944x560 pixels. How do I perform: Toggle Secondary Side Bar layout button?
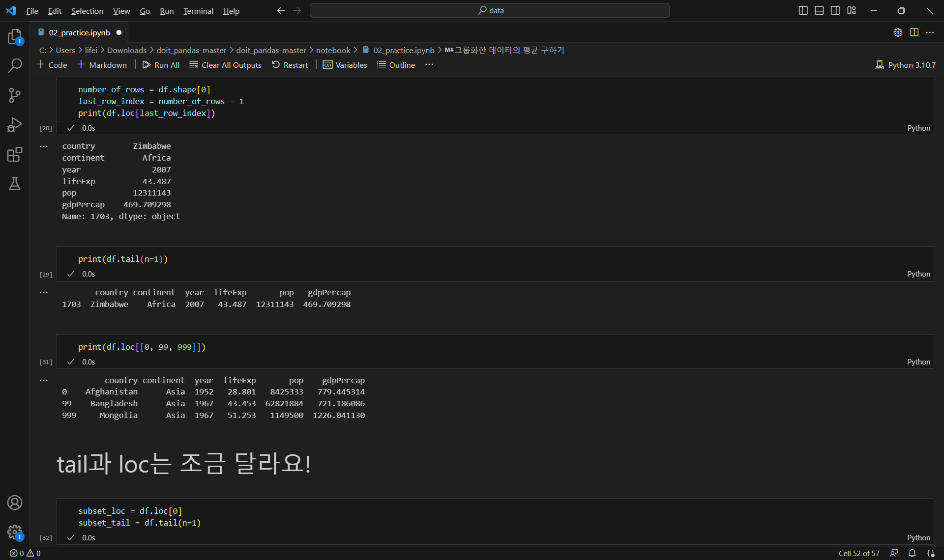click(835, 10)
